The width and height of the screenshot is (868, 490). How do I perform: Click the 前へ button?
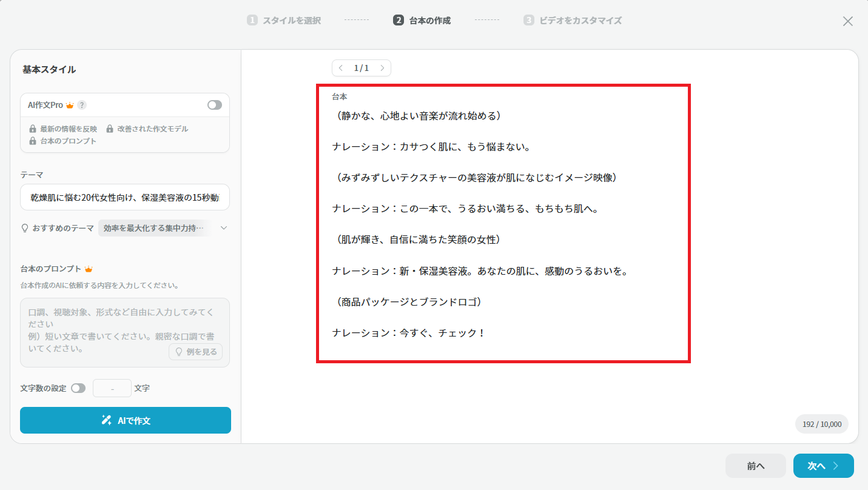(756, 466)
